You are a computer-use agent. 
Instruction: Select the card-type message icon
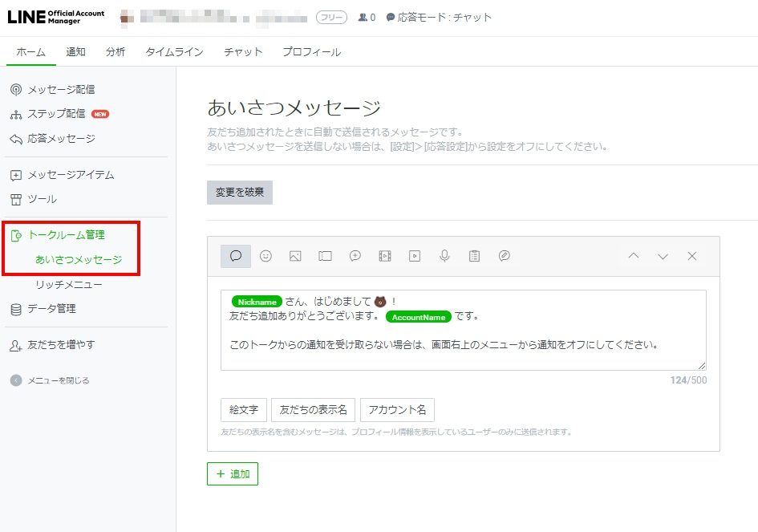click(504, 256)
